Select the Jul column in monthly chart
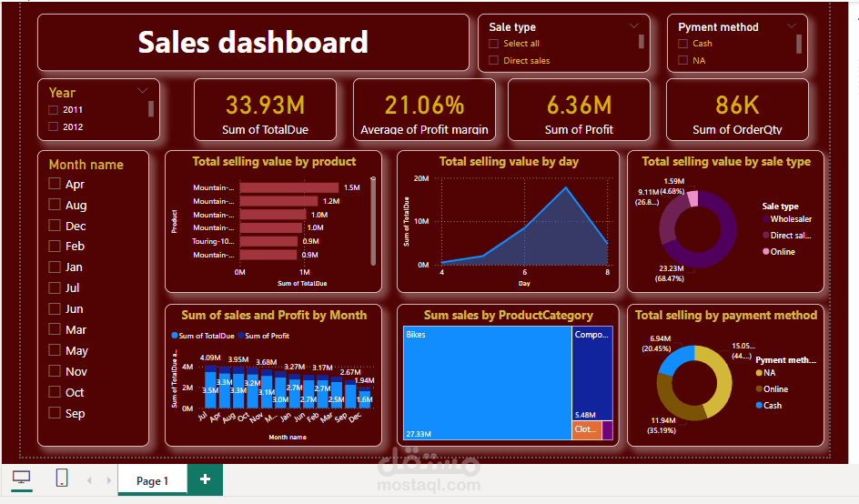 [x=210, y=388]
